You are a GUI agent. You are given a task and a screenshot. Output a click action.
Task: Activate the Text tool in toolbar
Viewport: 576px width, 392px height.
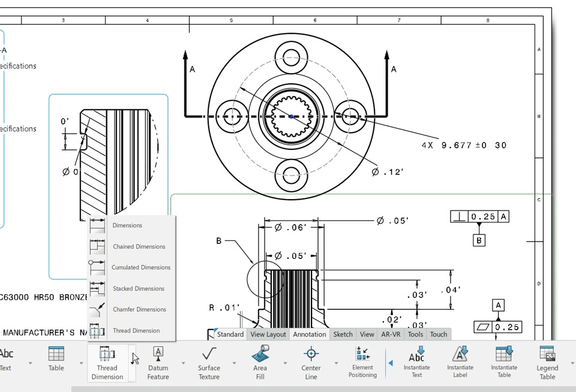point(6,358)
